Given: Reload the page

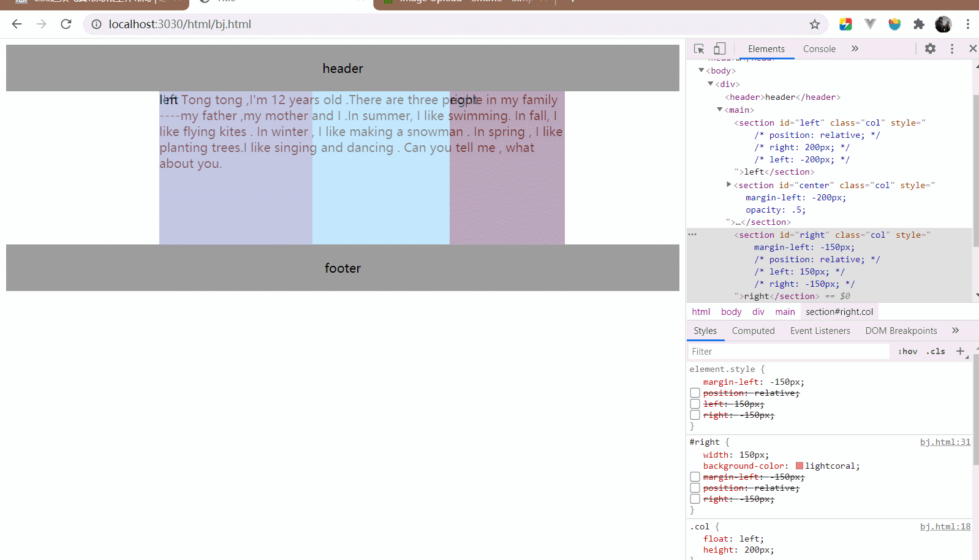Looking at the screenshot, I should coord(66,25).
